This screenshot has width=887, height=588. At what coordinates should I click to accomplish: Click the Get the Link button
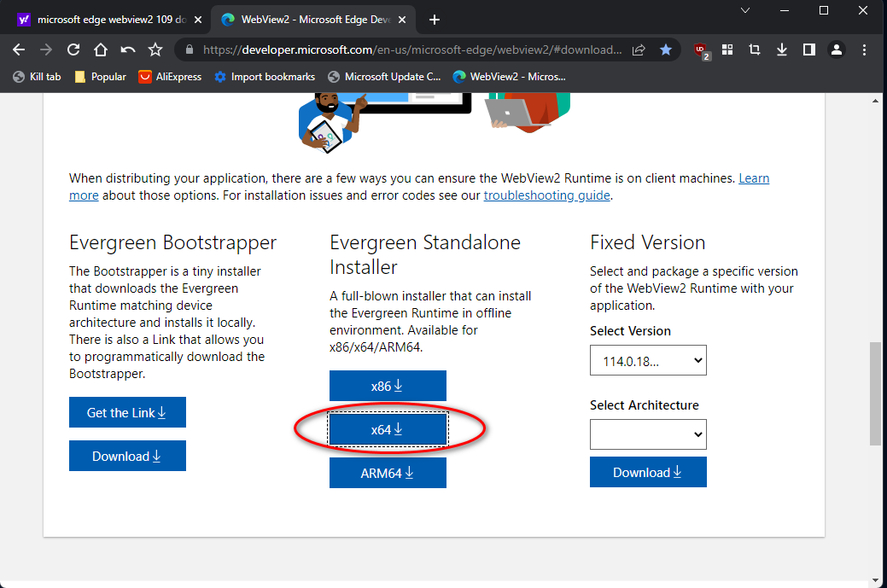coord(127,412)
